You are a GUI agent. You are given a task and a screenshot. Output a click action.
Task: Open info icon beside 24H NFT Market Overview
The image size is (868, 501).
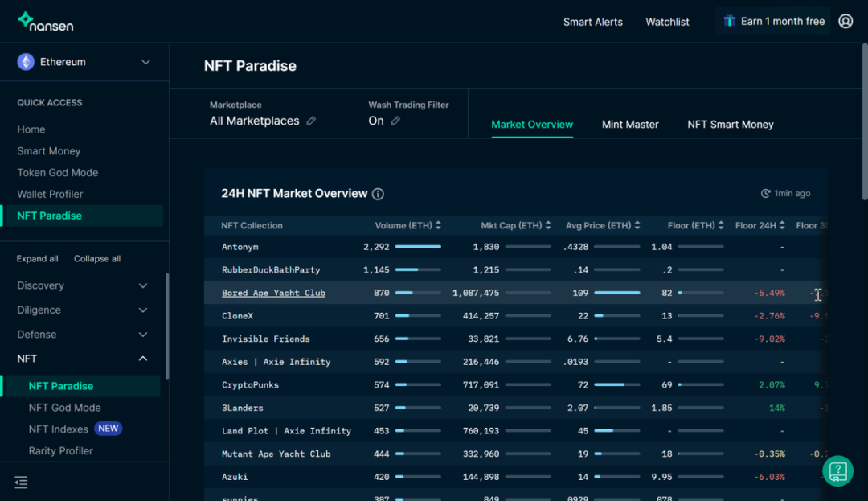click(378, 194)
